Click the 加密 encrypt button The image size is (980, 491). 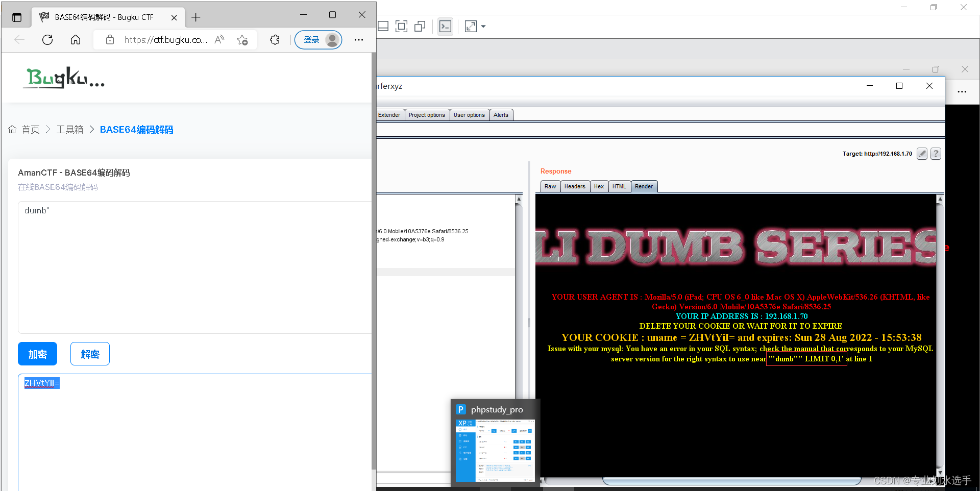pos(37,354)
